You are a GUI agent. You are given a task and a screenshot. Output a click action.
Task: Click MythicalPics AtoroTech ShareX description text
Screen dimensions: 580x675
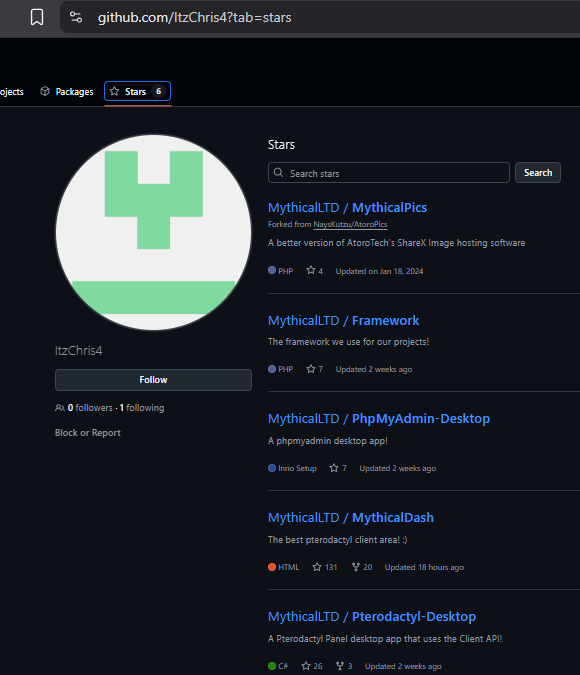click(397, 243)
